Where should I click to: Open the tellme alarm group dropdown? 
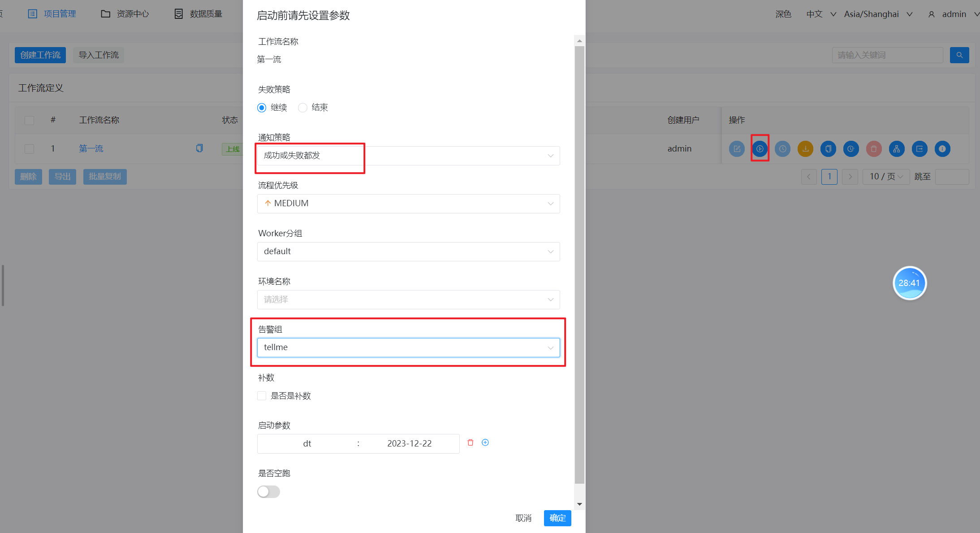(x=408, y=348)
